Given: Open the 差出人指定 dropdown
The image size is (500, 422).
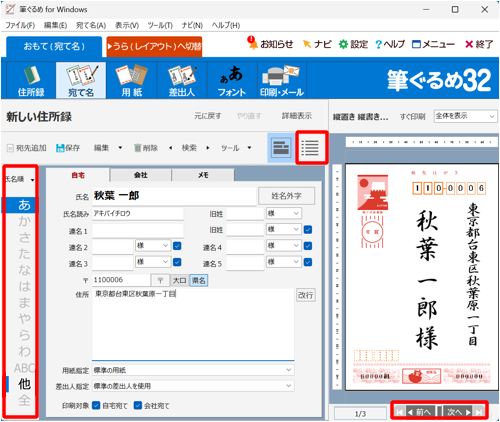Looking at the screenshot, I should point(193,386).
